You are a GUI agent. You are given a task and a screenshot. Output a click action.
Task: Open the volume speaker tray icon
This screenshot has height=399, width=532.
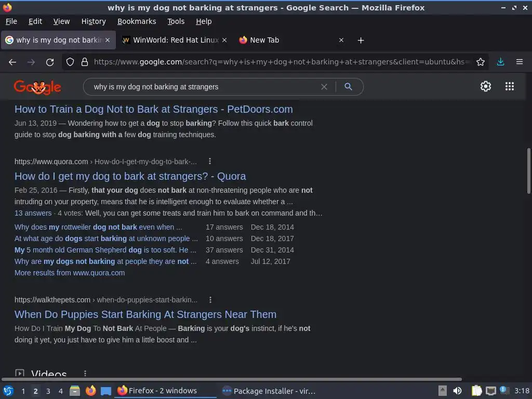point(457,391)
